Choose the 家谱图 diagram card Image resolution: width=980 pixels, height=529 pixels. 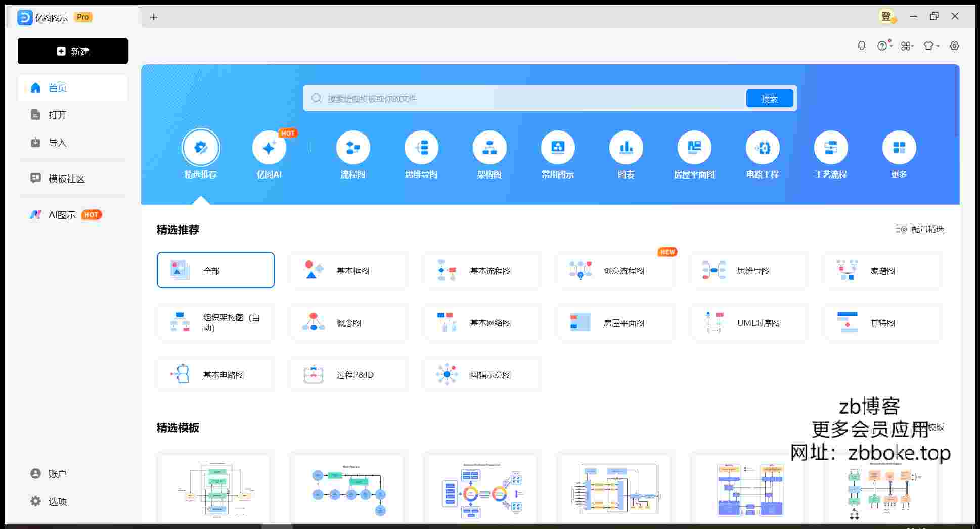coord(883,270)
